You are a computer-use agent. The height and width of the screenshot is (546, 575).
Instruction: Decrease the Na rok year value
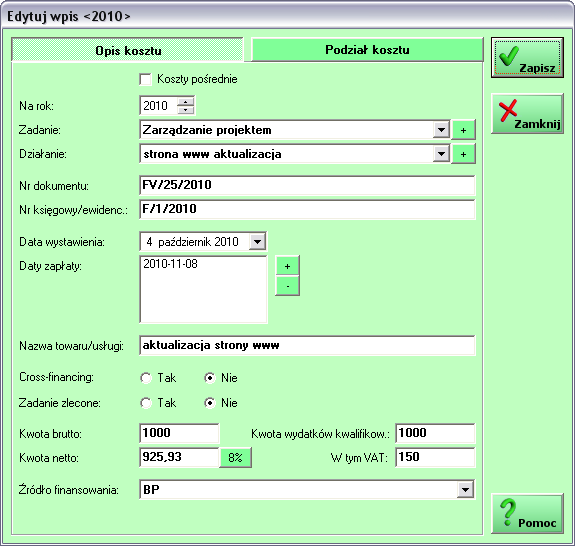(x=186, y=110)
